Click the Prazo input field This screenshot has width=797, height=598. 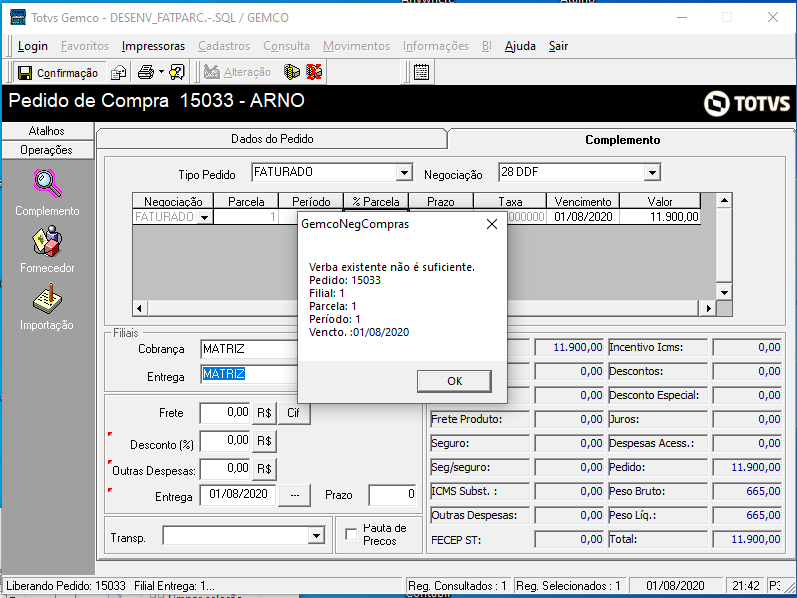pos(392,495)
